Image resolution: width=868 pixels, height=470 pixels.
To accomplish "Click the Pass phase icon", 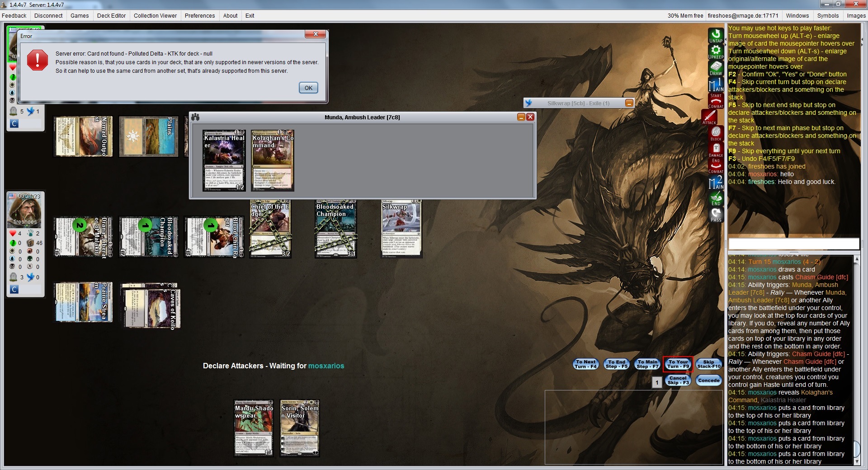I will [x=716, y=215].
